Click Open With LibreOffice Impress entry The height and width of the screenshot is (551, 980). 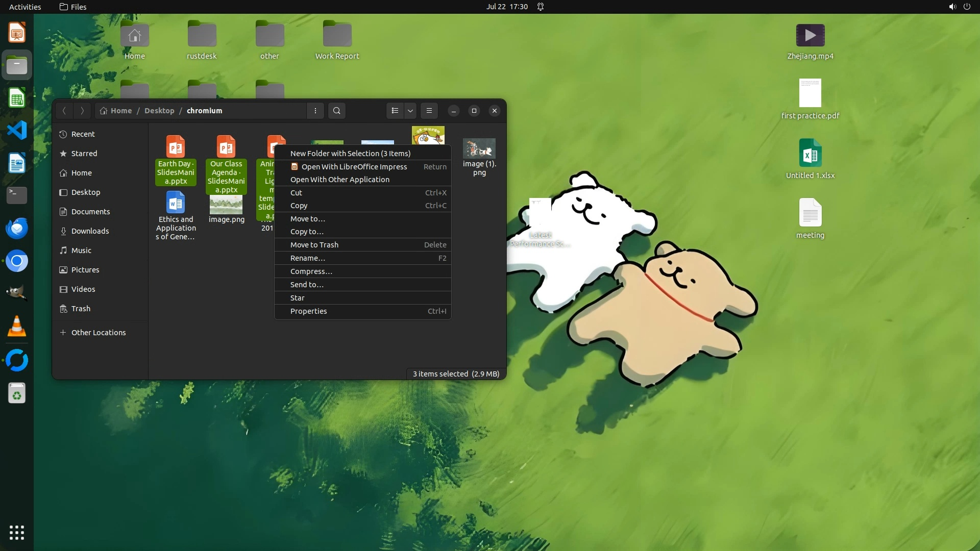pyautogui.click(x=354, y=167)
